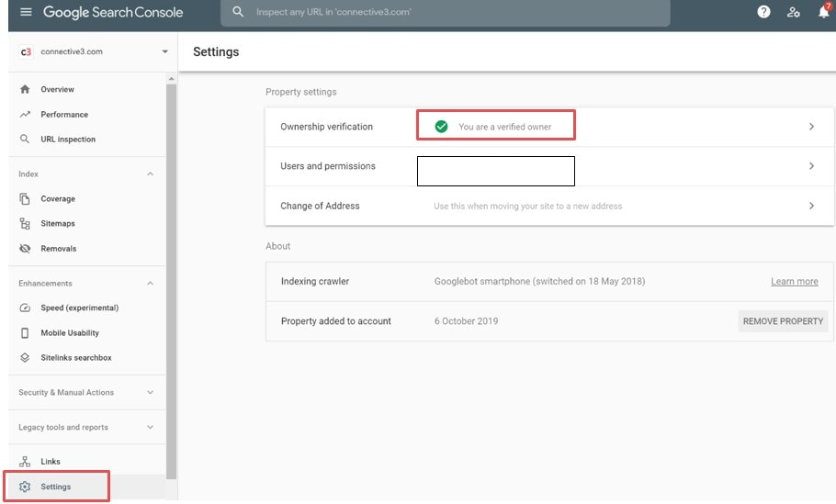
Task: Select Overview in the sidebar
Action: [57, 90]
